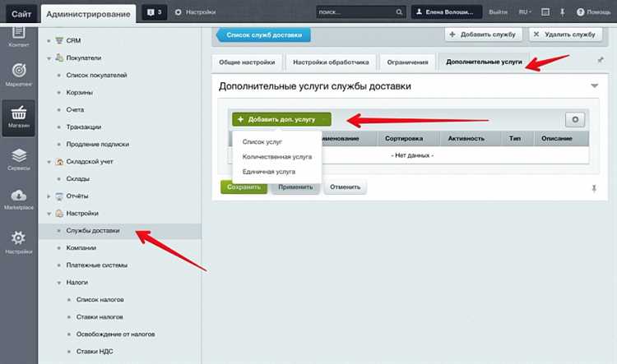Click Добавить службу button

pyautogui.click(x=483, y=35)
